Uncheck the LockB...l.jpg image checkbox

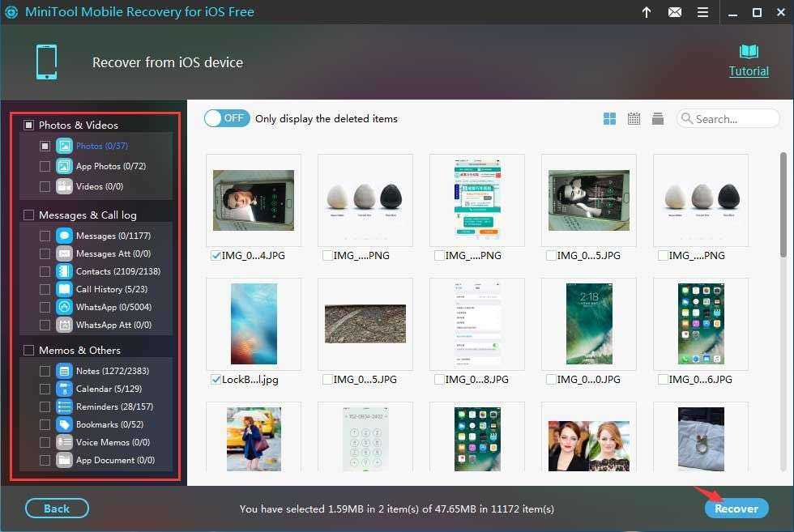point(216,379)
